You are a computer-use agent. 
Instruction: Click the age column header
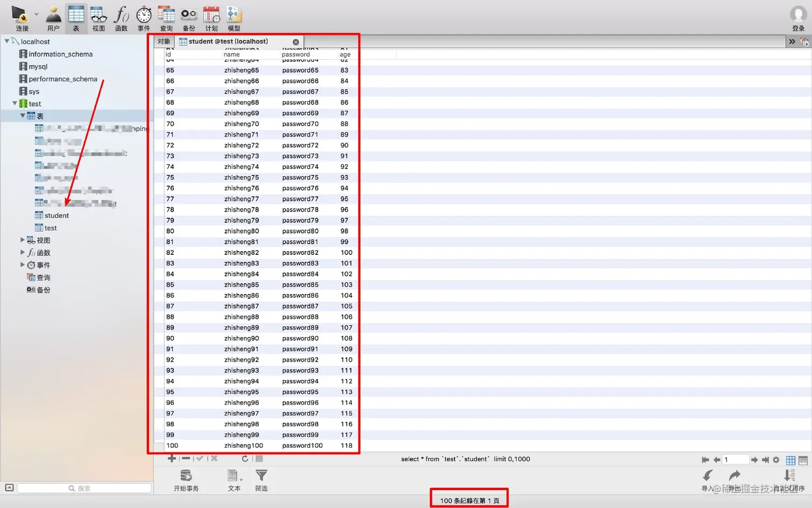pos(345,54)
